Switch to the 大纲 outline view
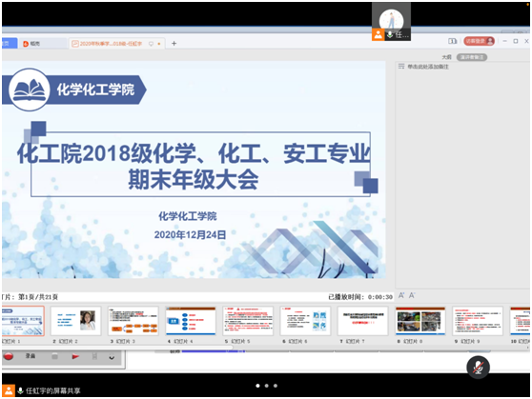The height and width of the screenshot is (399, 532). point(446,57)
